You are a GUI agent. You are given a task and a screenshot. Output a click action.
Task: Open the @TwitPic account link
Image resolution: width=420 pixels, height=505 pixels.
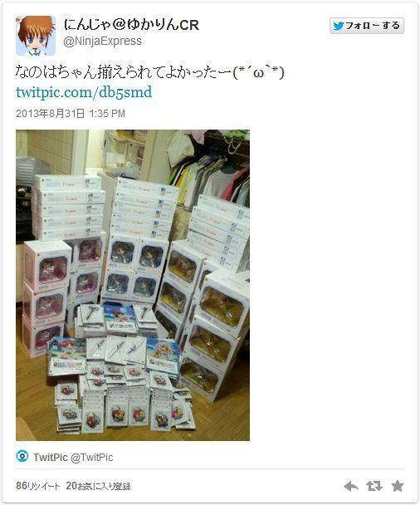click(92, 458)
